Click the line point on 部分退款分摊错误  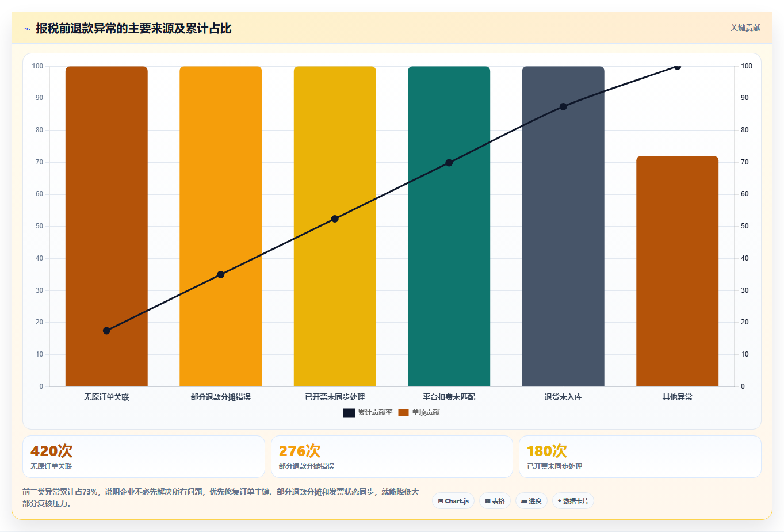coord(221,275)
